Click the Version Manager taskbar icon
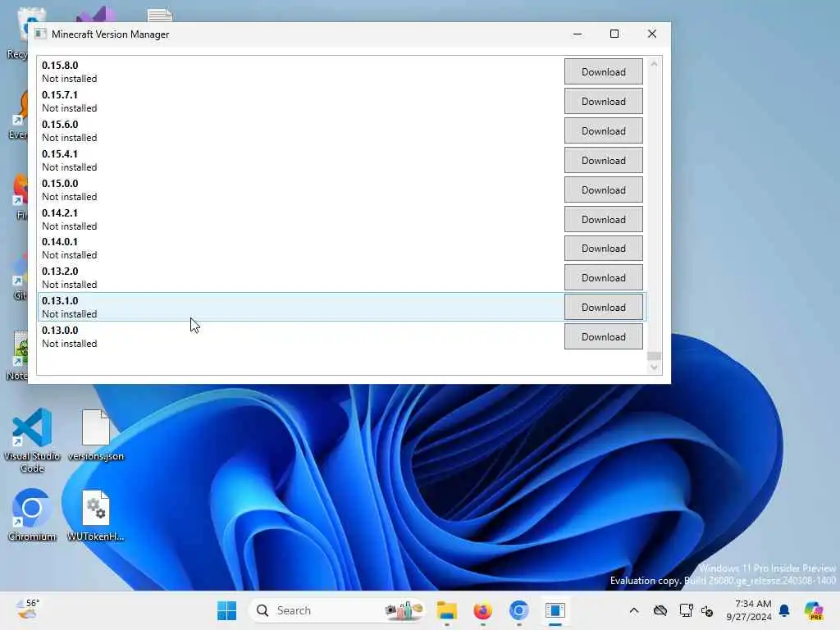This screenshot has width=840, height=630. 555,610
